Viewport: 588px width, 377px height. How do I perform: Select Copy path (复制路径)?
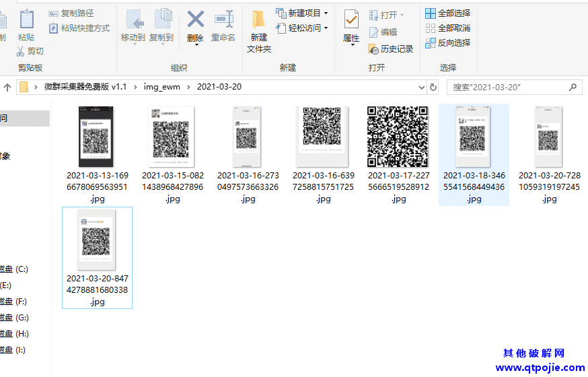pos(71,13)
